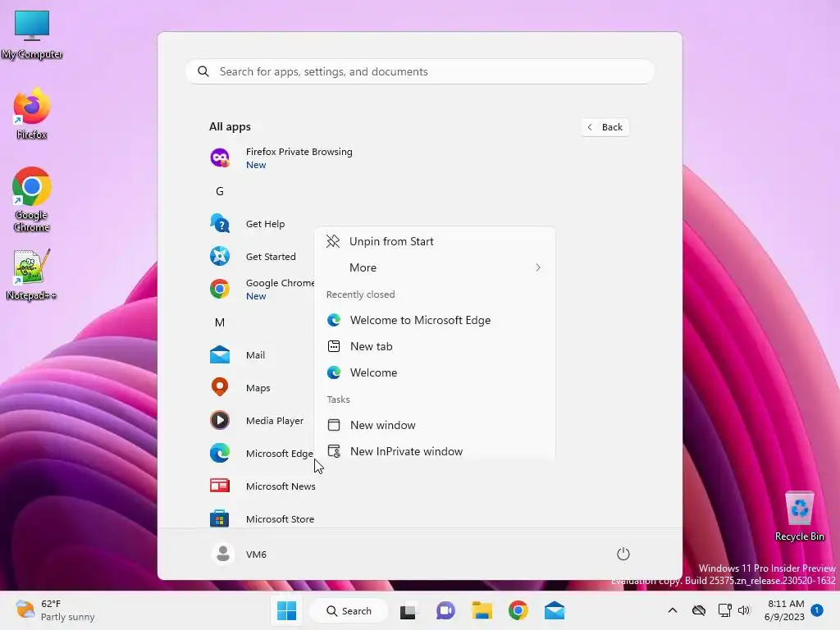Click the cloud sync icon in system tray
This screenshot has height=630, width=840.
coord(699,610)
